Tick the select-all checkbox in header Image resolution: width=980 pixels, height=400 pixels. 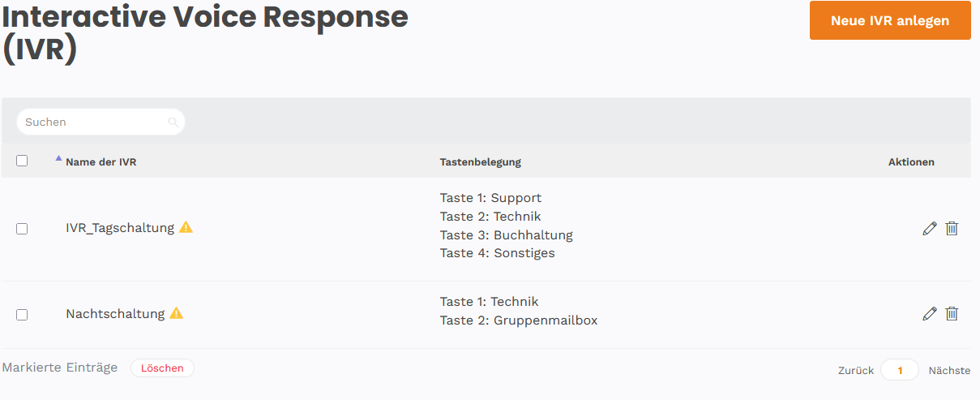tap(22, 161)
